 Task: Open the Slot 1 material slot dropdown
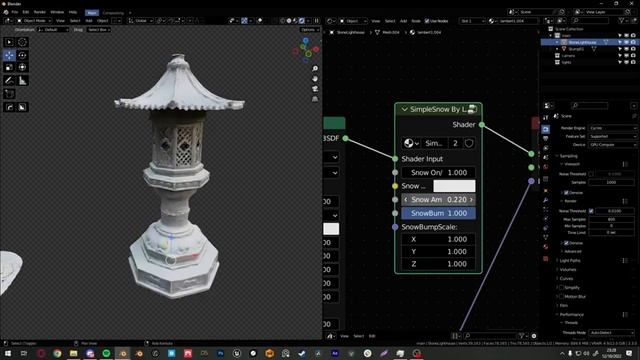click(472, 21)
